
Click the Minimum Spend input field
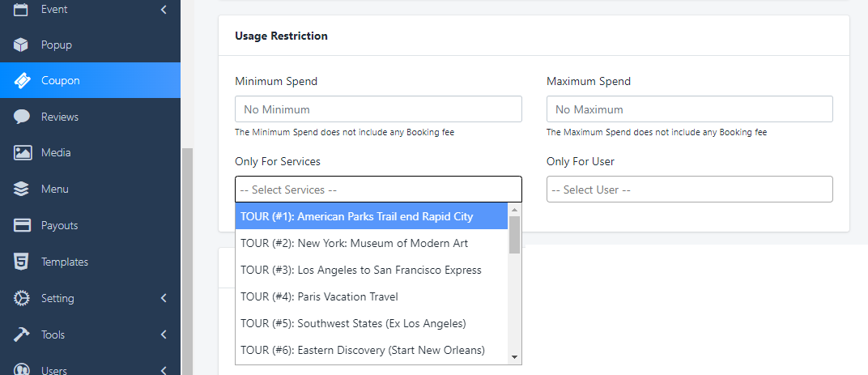[x=378, y=109]
